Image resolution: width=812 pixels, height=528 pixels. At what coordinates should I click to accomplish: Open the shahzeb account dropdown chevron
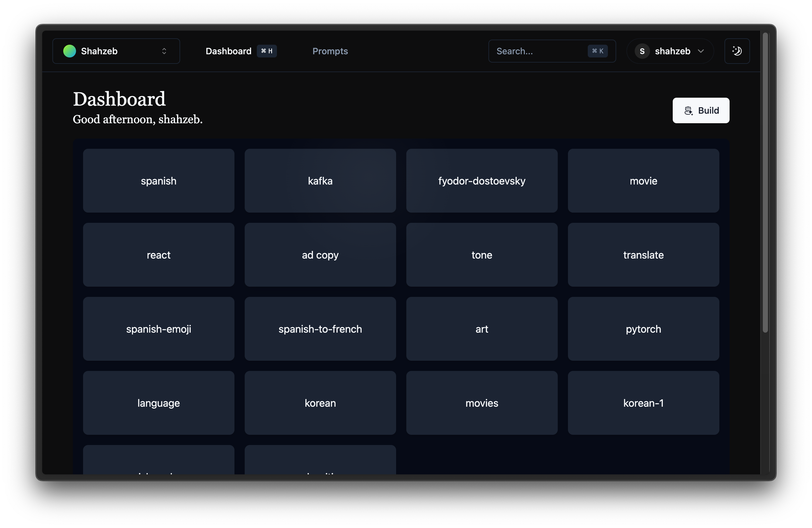(701, 51)
